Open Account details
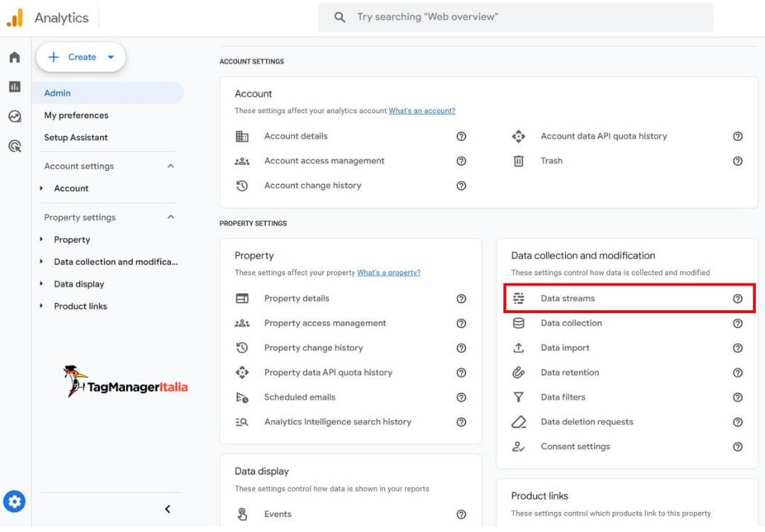Viewport: 765px width, 532px height. point(296,136)
